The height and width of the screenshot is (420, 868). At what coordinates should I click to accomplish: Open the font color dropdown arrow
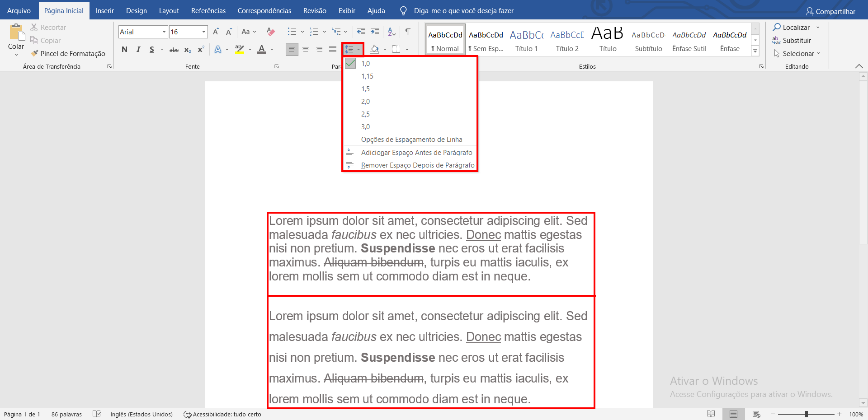click(x=271, y=50)
